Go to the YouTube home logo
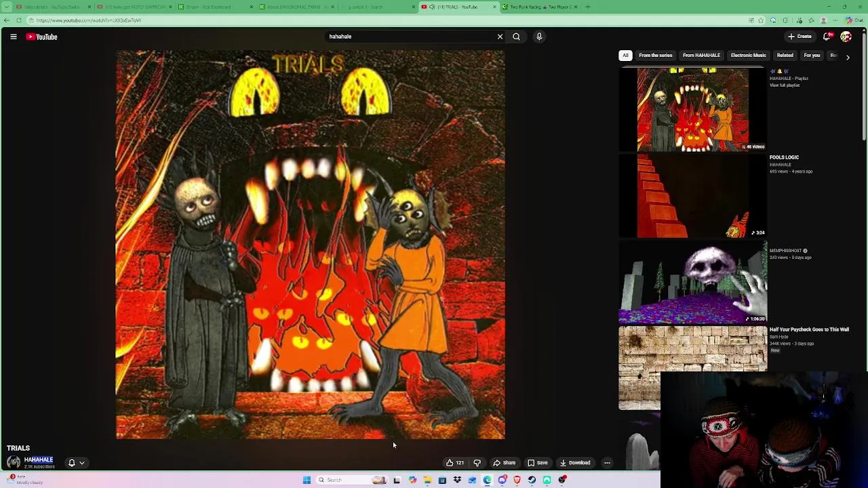Viewport: 868px width, 488px height. click(x=42, y=37)
